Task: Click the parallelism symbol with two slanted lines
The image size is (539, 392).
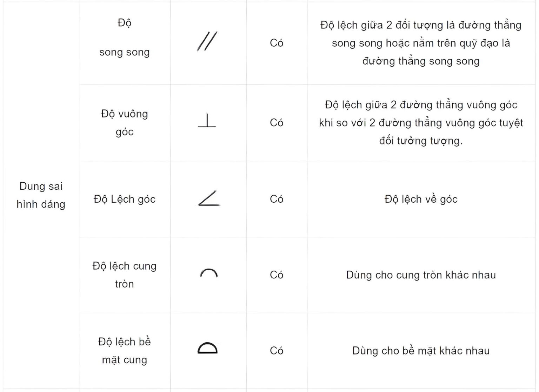Action: (207, 41)
